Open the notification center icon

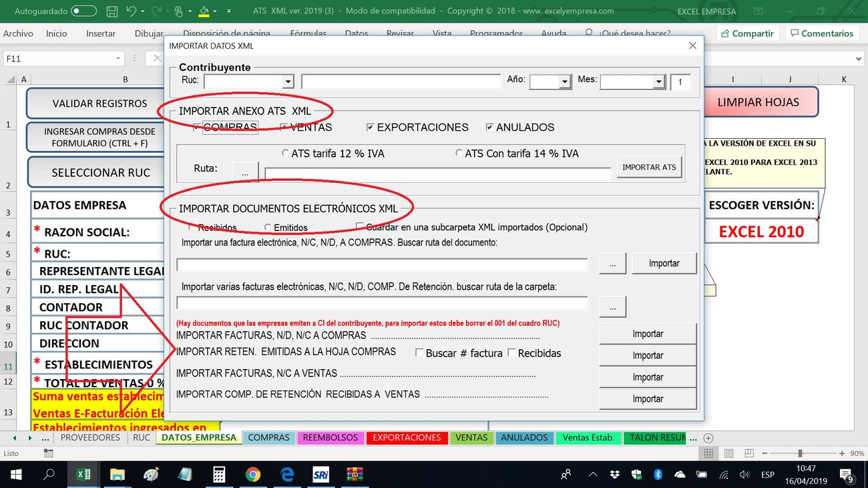tap(847, 476)
